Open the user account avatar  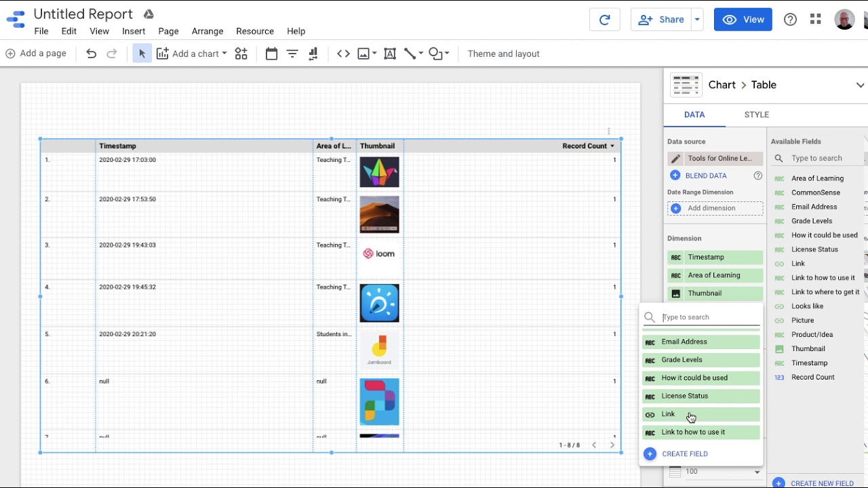pos(844,20)
